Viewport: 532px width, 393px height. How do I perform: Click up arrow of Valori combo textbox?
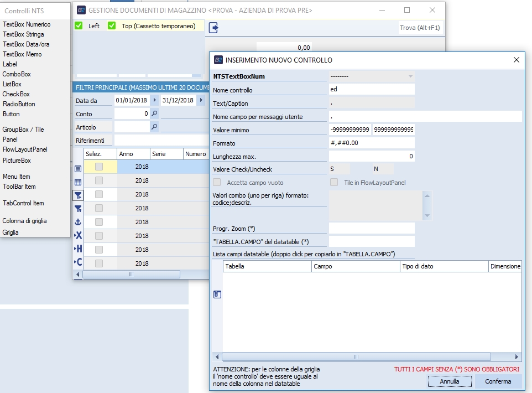click(x=427, y=195)
